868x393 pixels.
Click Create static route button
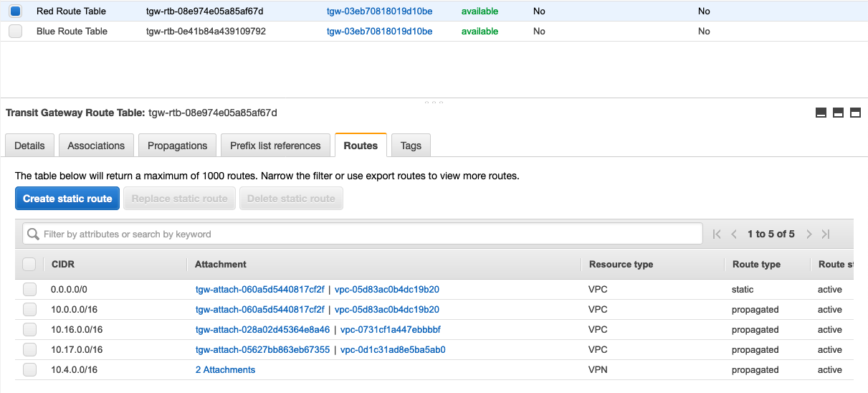(67, 199)
